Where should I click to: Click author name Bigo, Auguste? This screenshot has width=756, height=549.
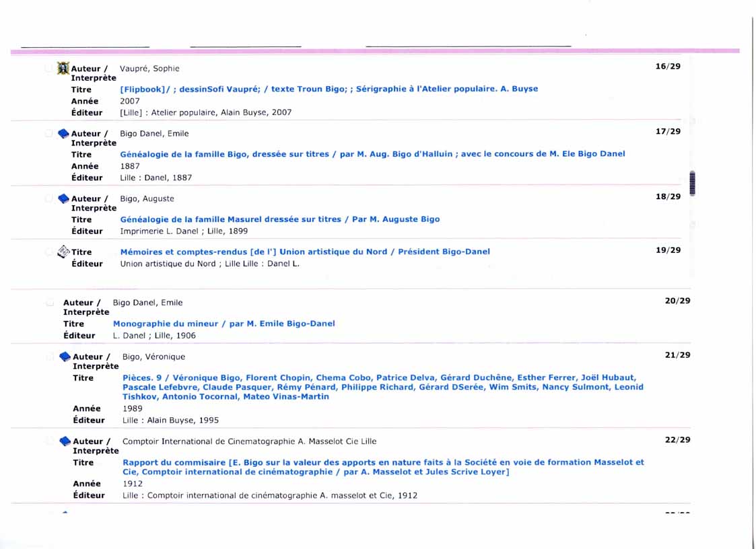coord(147,198)
